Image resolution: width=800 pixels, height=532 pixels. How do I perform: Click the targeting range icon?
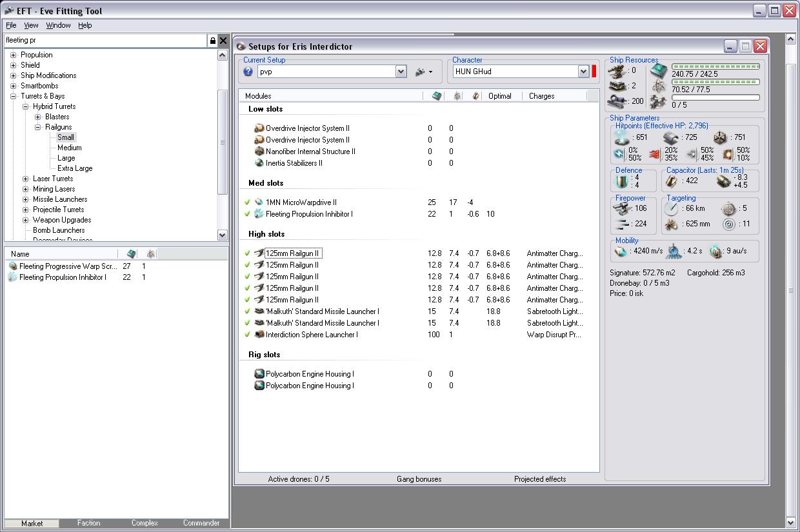(x=672, y=208)
